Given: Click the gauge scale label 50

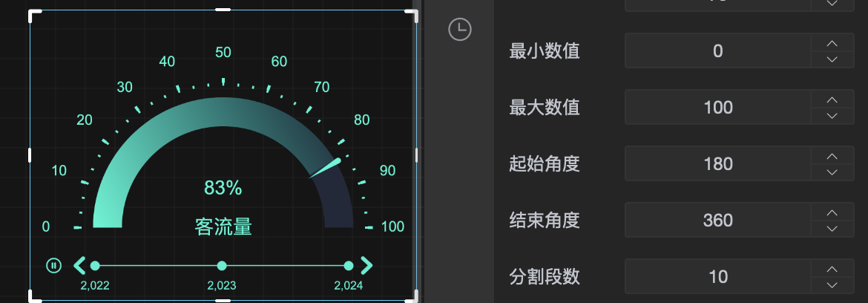Looking at the screenshot, I should [x=223, y=53].
